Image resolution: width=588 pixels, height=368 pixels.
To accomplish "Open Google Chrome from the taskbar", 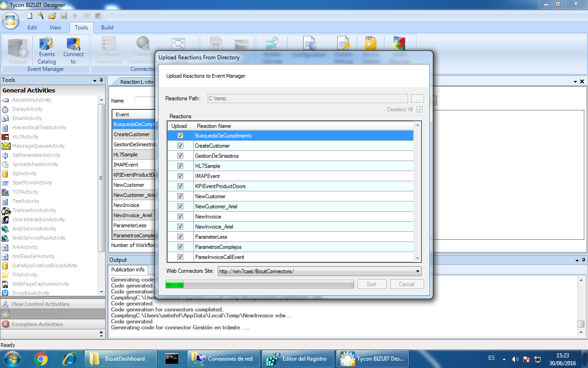I will coord(41,359).
